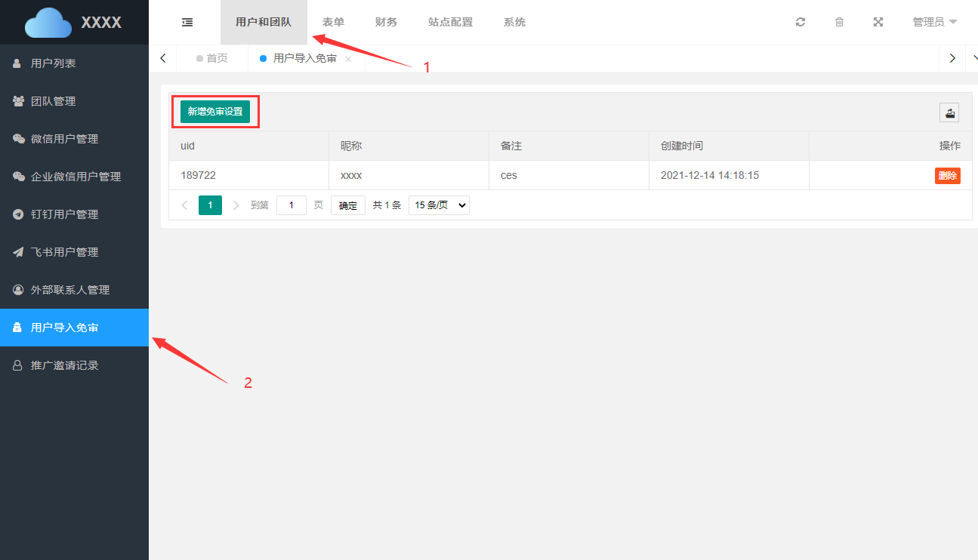Click the trash clear-cache icon
This screenshot has height=560, width=978.
pyautogui.click(x=839, y=23)
